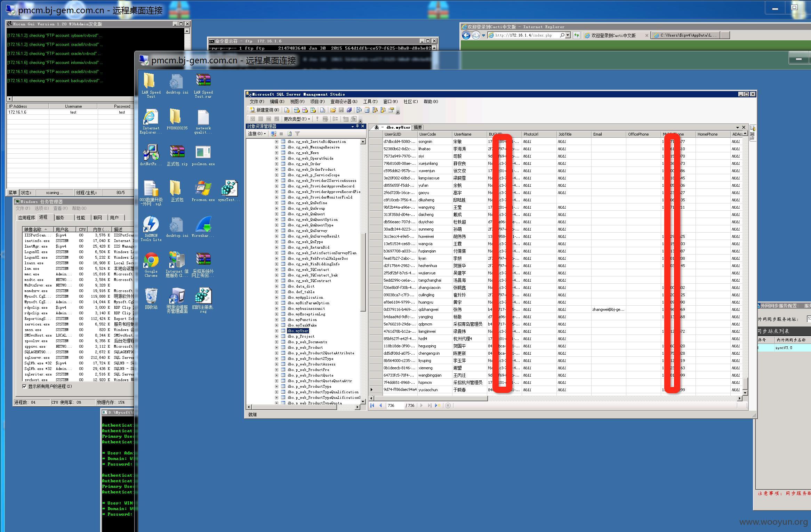
Task: Select Wireshark desktop shortcut
Action: 203,227
